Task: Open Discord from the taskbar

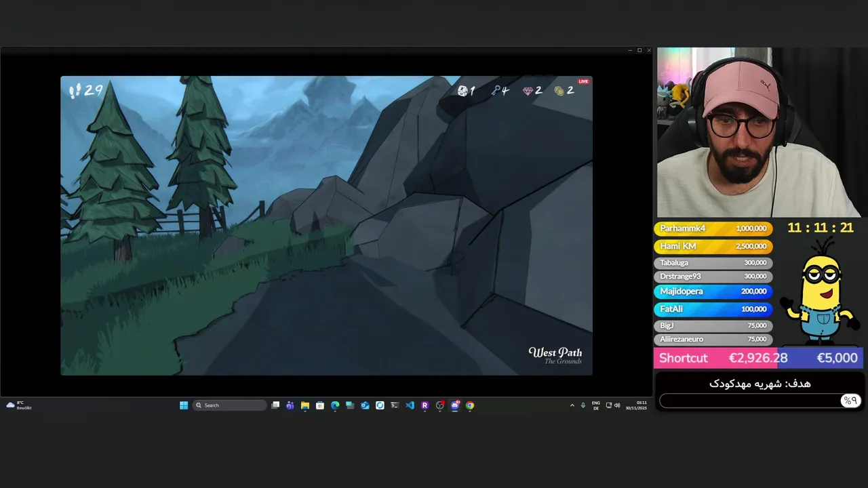Action: [x=455, y=405]
